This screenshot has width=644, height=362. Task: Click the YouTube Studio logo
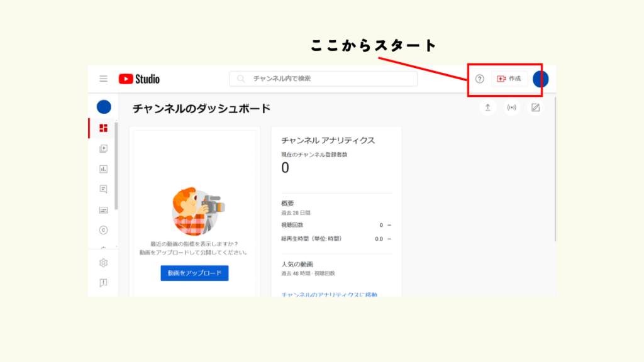click(140, 79)
